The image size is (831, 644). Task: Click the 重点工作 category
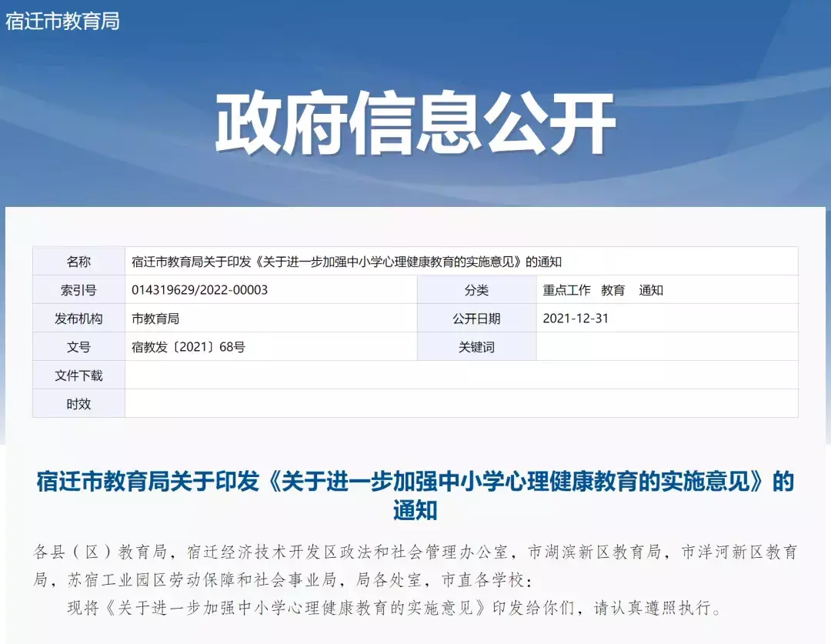point(566,290)
